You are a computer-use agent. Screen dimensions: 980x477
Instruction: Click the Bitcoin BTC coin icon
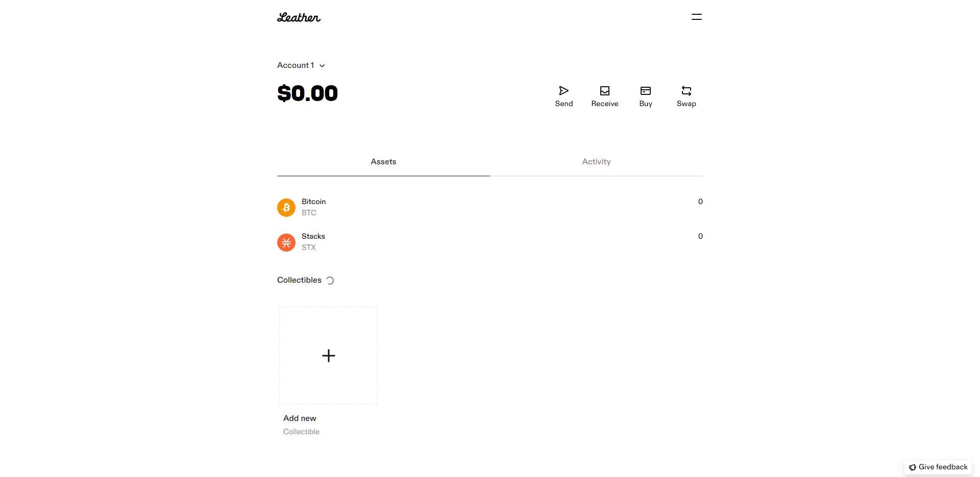(x=286, y=207)
